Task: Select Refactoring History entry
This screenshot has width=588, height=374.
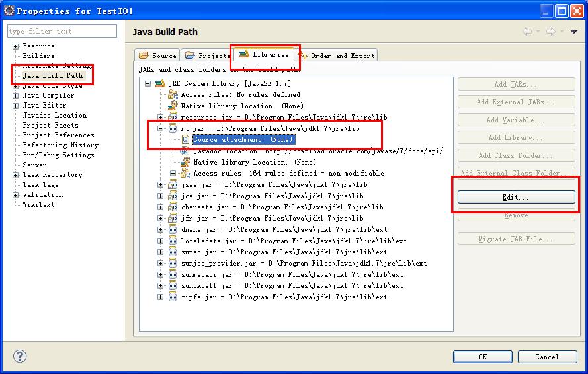Action: click(x=61, y=145)
